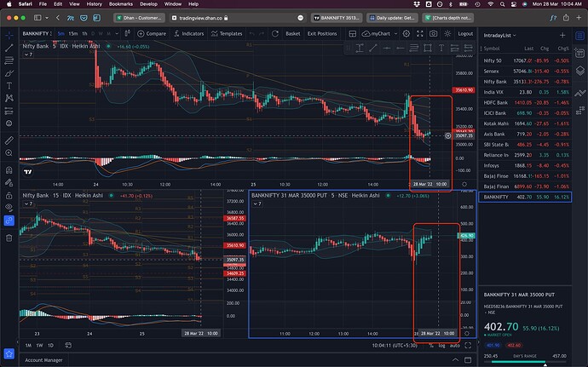Click the refresh chart icon

tap(275, 34)
